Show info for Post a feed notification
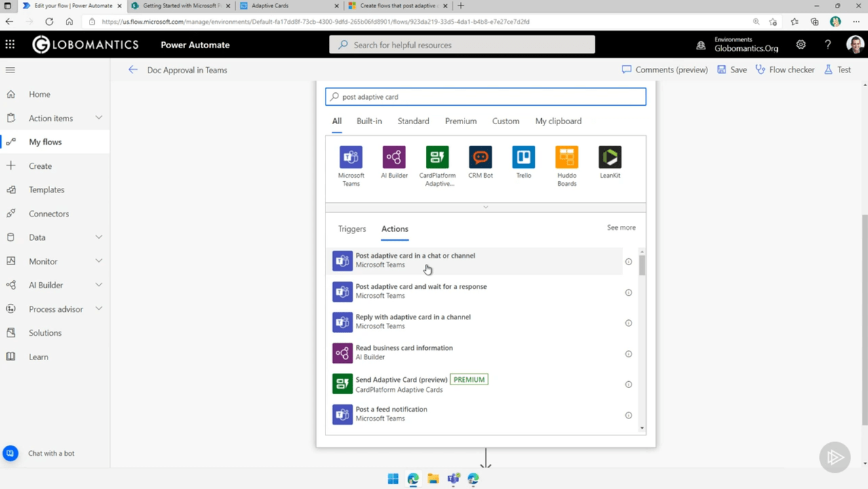The width and height of the screenshot is (868, 489). tap(629, 416)
